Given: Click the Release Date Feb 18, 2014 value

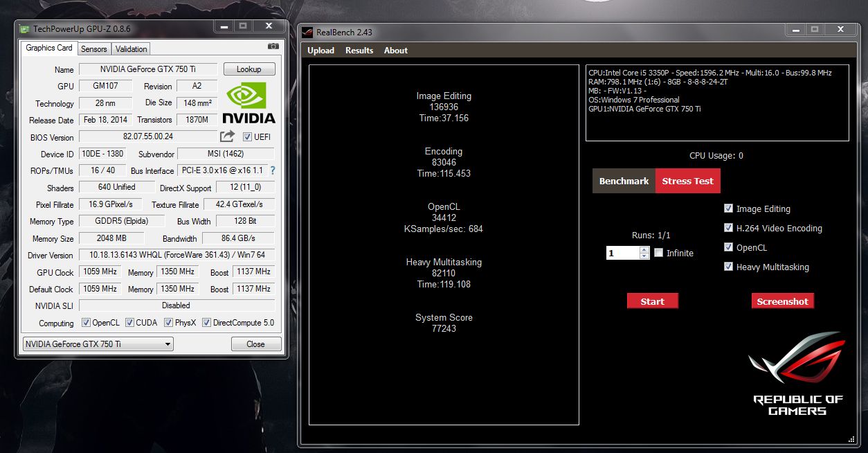Looking at the screenshot, I should pos(106,120).
